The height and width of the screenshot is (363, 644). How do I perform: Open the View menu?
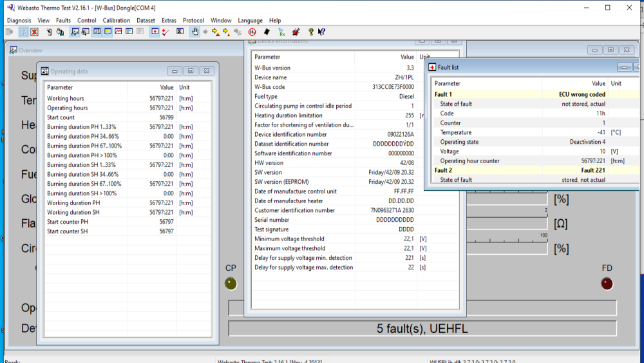[x=43, y=20]
